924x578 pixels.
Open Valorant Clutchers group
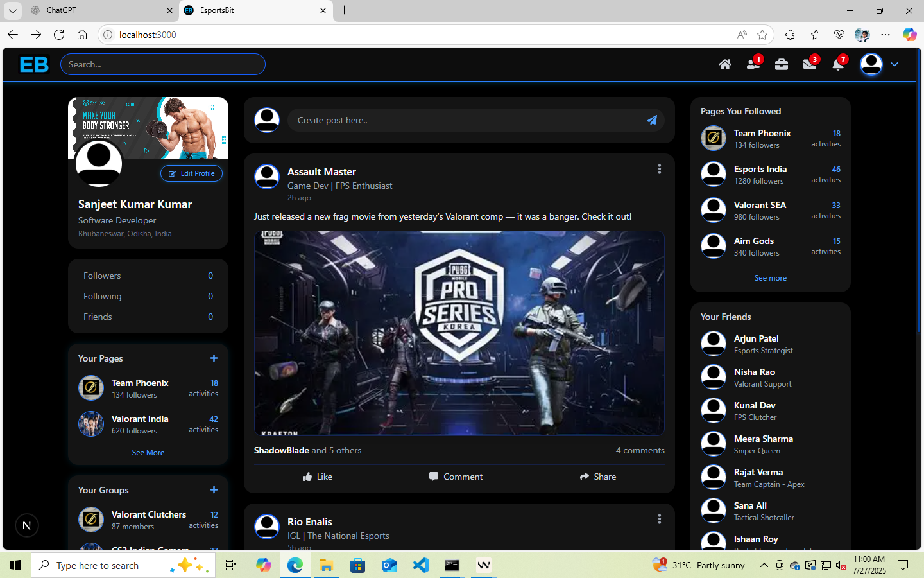click(148, 520)
